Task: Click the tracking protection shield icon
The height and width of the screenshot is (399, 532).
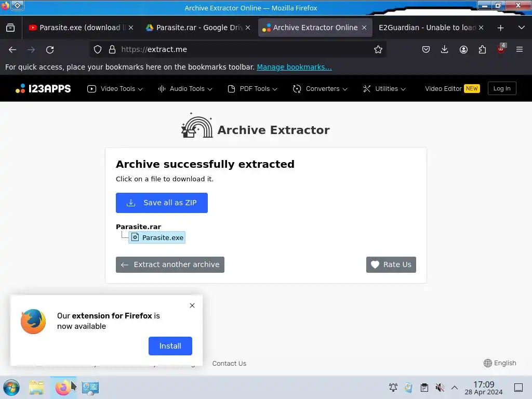Action: click(x=98, y=49)
